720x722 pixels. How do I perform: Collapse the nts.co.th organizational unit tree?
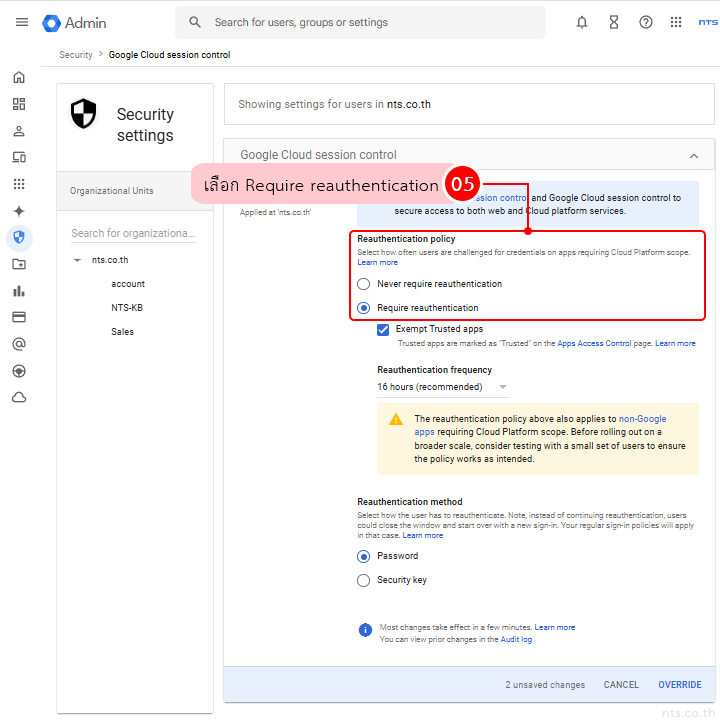tap(77, 260)
